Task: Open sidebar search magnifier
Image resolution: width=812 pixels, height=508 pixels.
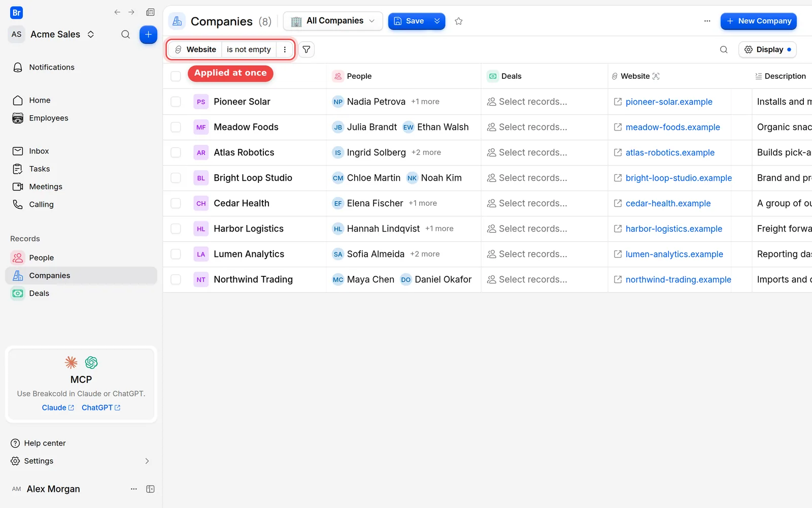Action: pos(125,35)
